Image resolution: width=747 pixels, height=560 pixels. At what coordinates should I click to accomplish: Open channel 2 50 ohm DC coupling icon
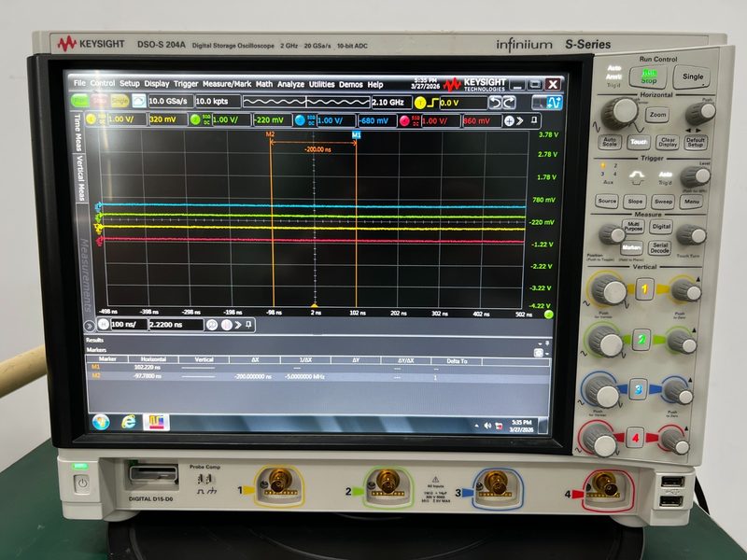(206, 119)
